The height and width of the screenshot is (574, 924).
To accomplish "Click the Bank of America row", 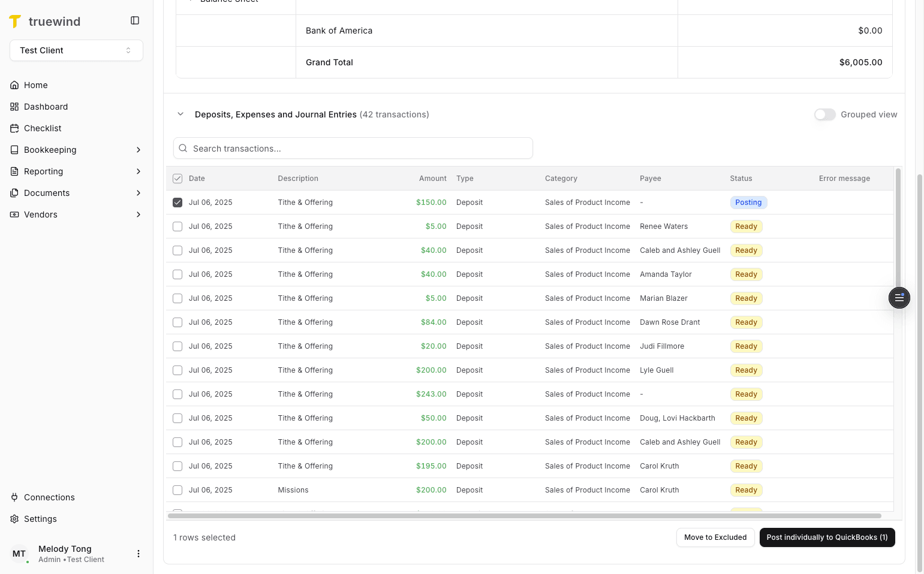I will (534, 31).
